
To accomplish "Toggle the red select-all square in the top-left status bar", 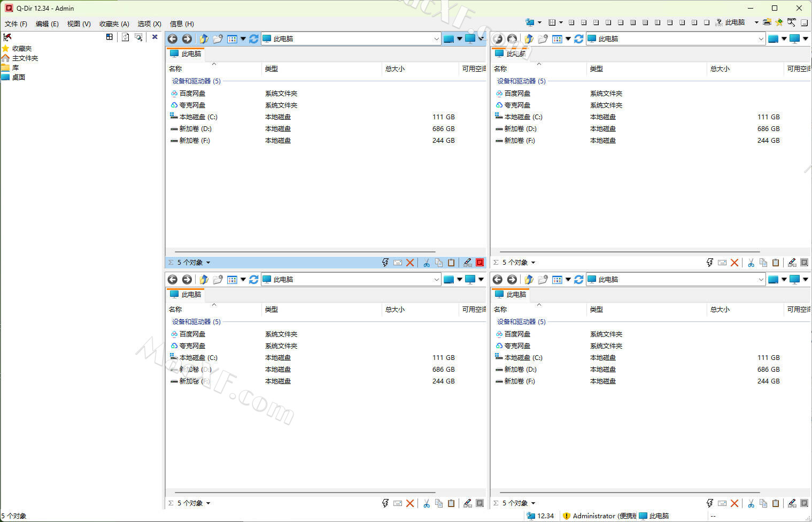I will pyautogui.click(x=480, y=263).
